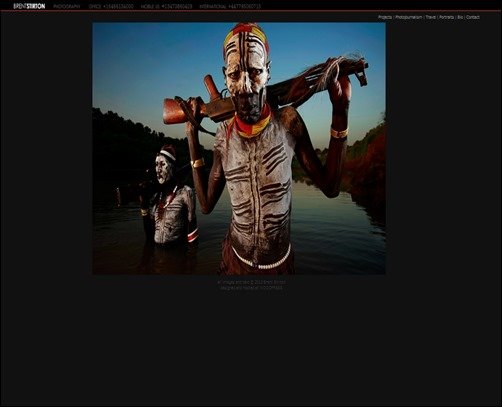Screen dimensions: 502x407
Task: Open the Travel gallery link
Action: (x=430, y=17)
